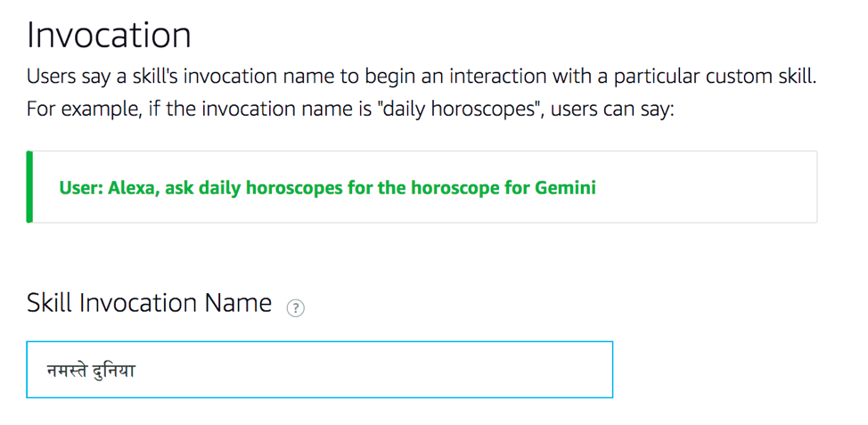
Task: Click the green example utterance text
Action: pos(327,188)
